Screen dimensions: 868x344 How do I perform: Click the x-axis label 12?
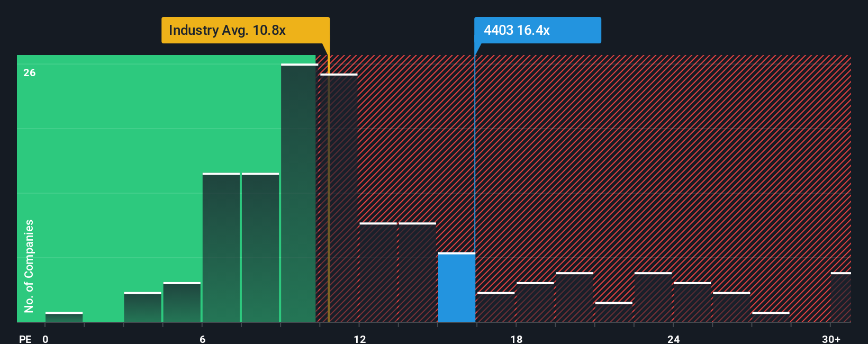[x=360, y=339]
